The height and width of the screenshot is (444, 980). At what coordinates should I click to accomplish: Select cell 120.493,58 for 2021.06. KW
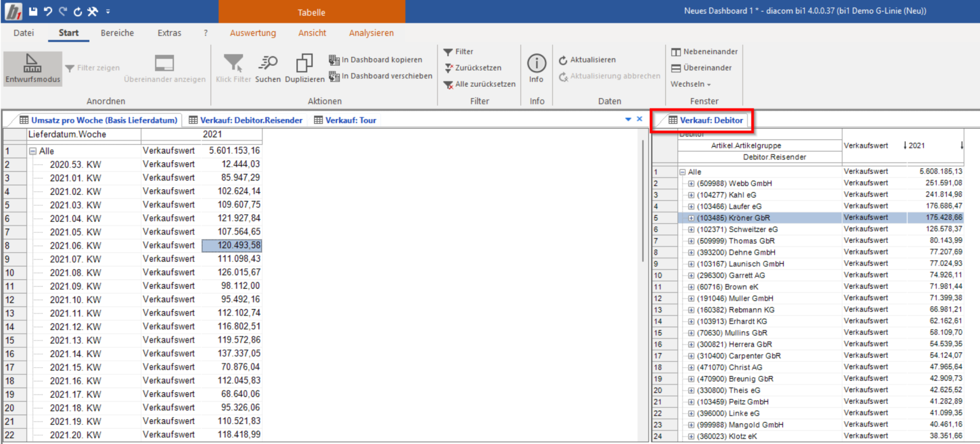tap(232, 245)
